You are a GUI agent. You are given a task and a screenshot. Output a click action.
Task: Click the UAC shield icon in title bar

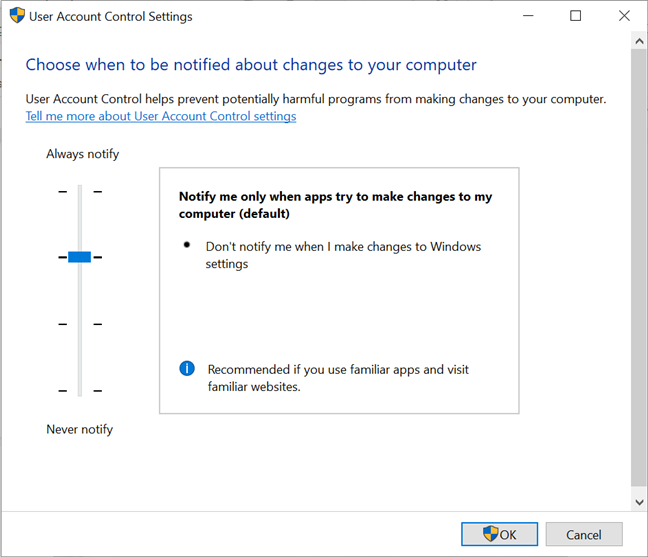pos(17,16)
